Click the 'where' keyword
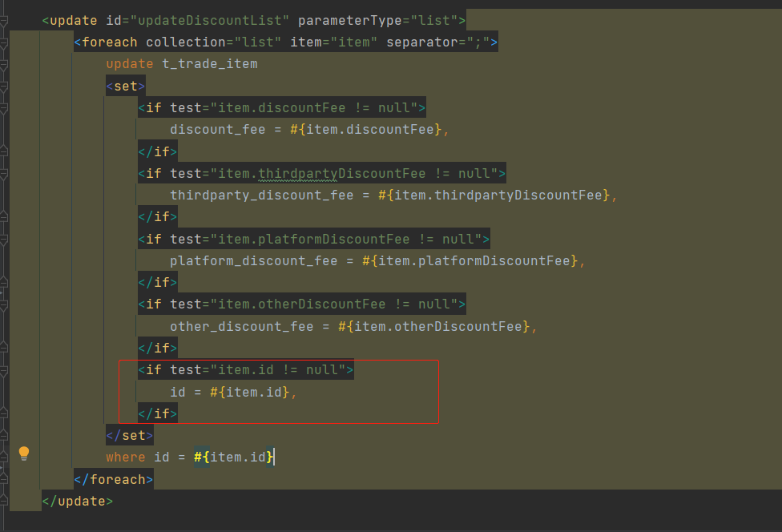The width and height of the screenshot is (782, 532). (126, 457)
